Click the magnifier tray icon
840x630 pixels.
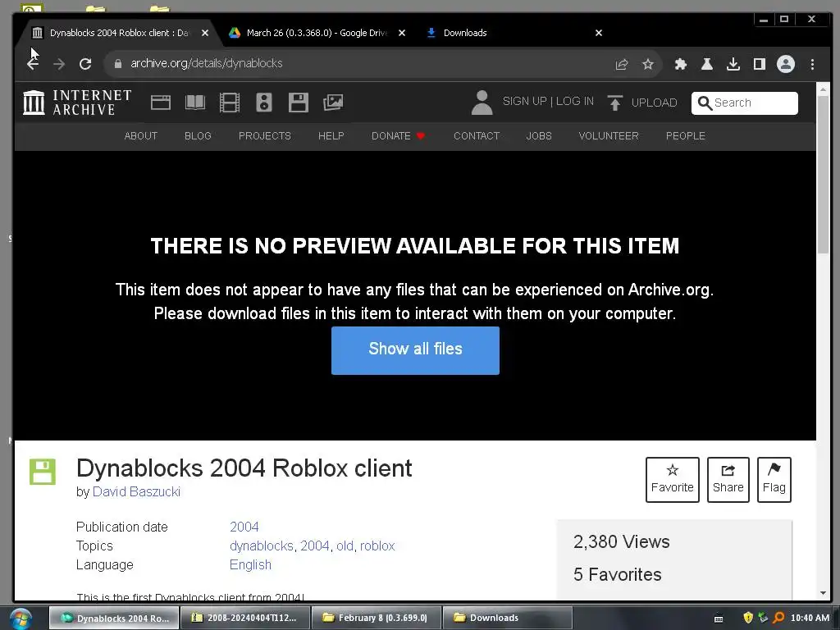(779, 618)
